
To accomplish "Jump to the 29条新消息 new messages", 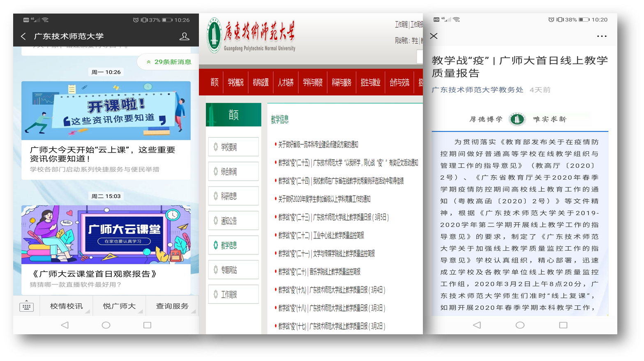I will coord(169,62).
